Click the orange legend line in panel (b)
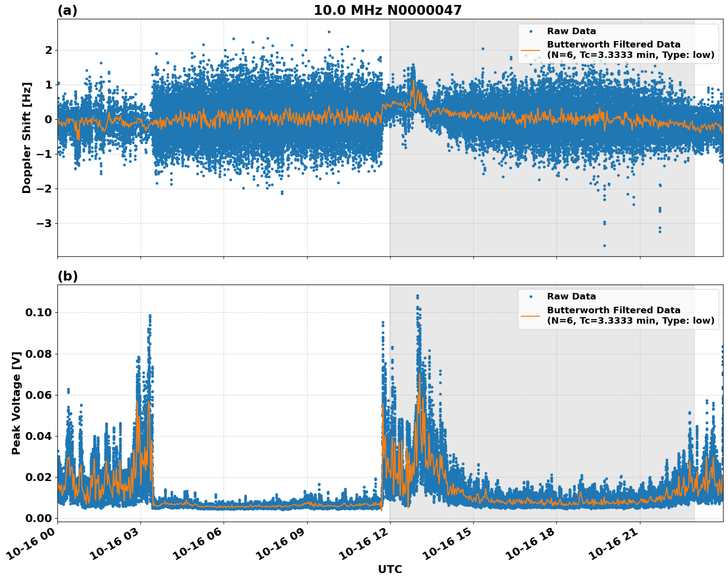728x580 pixels. click(x=530, y=317)
